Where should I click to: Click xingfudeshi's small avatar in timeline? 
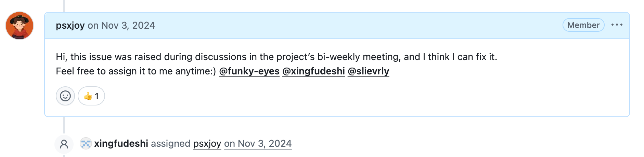(x=86, y=144)
